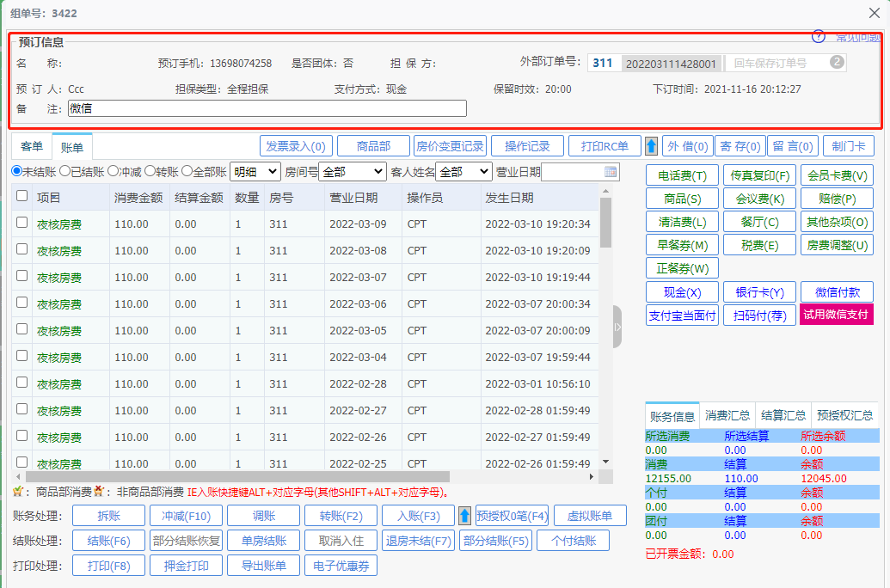The width and height of the screenshot is (890, 588).
Task: Open the 结算汇总 tab
Action: coord(783,415)
